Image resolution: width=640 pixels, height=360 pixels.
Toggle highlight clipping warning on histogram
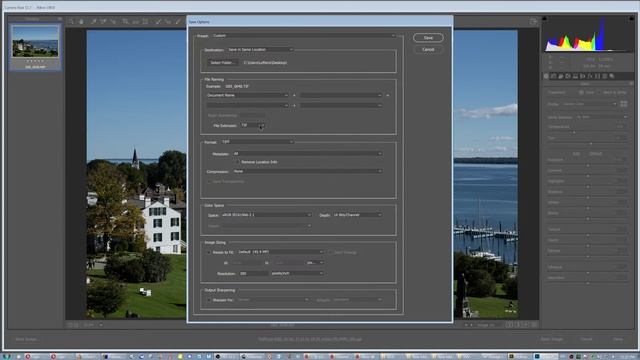click(x=631, y=19)
